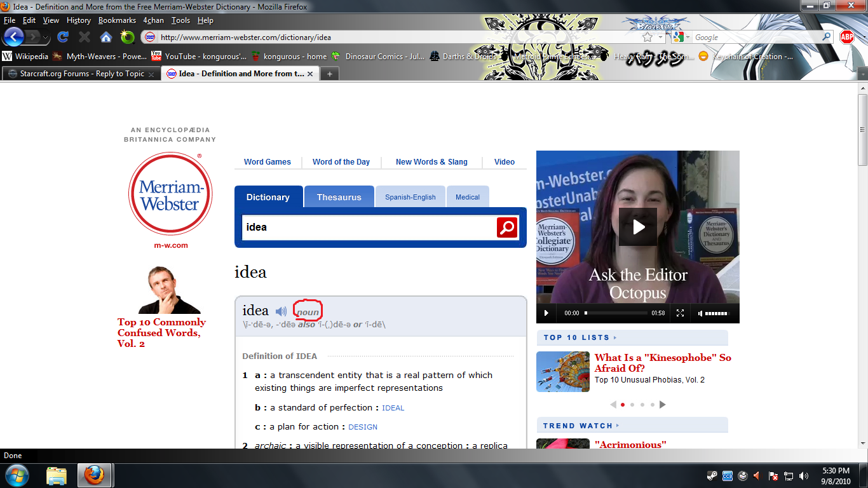Play the pronunciation audio speaker for idea
This screenshot has width=868, height=488.
[281, 311]
